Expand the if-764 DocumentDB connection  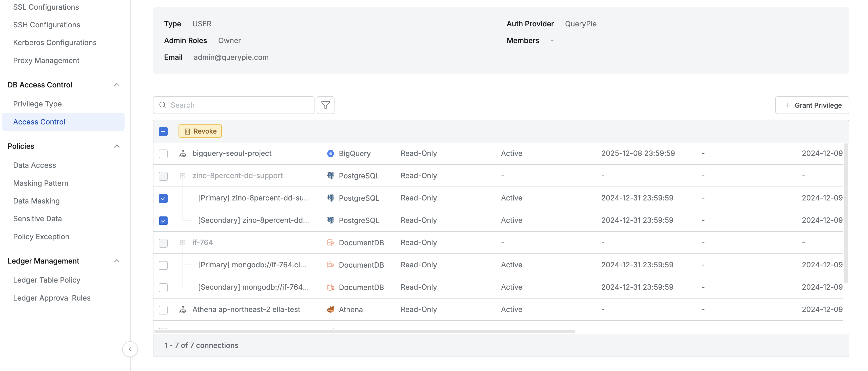point(183,243)
